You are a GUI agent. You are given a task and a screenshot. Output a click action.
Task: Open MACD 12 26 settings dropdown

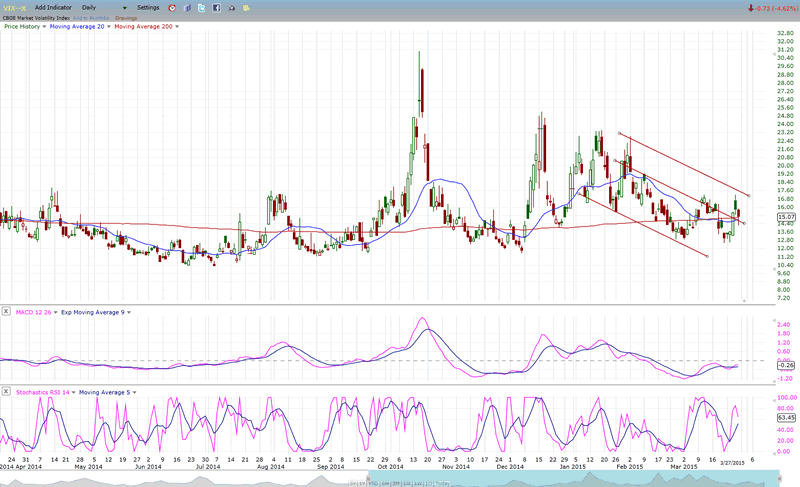point(58,313)
